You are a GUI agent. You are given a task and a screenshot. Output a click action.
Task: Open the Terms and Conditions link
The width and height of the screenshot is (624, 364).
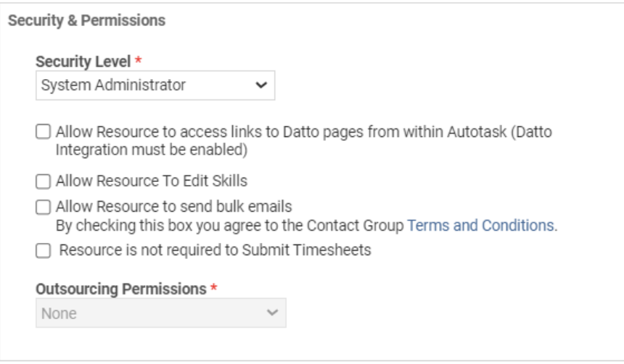(x=481, y=226)
